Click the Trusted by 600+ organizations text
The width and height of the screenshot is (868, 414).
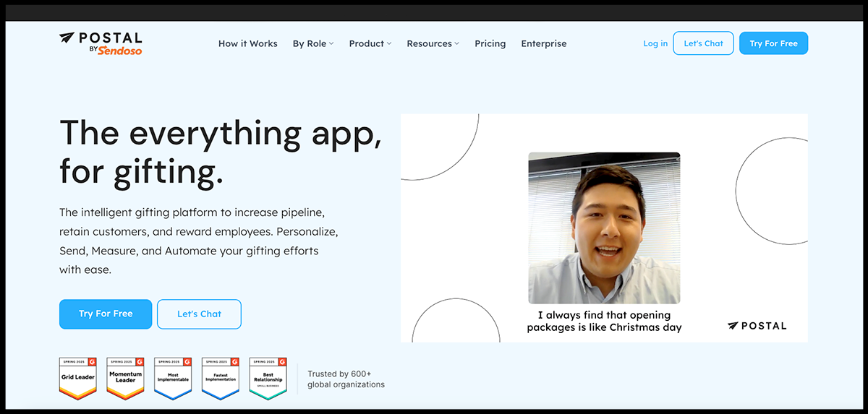point(346,379)
